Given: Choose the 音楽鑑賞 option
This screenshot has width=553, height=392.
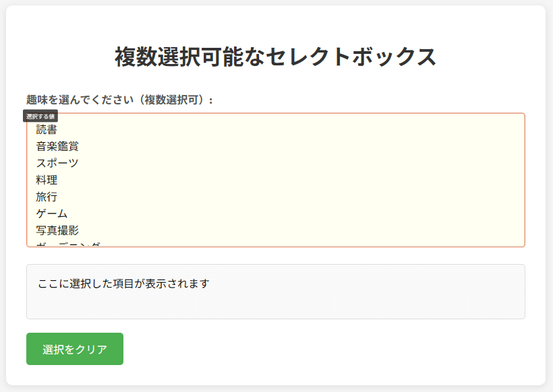Looking at the screenshot, I should 57,146.
